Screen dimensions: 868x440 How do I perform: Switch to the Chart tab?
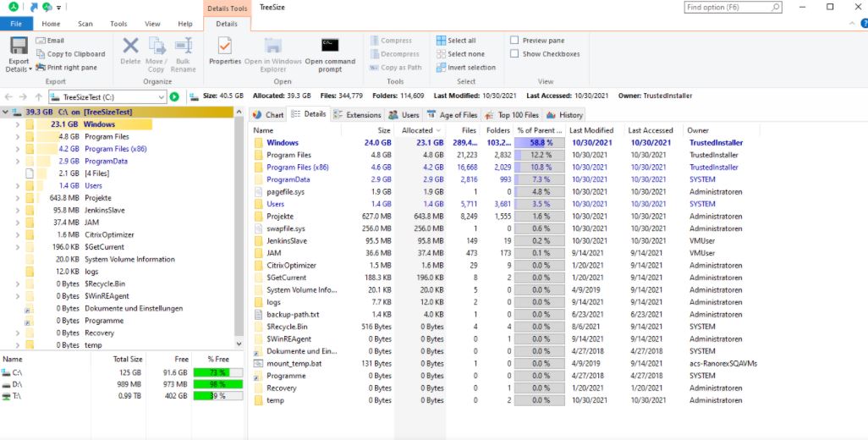[268, 114]
